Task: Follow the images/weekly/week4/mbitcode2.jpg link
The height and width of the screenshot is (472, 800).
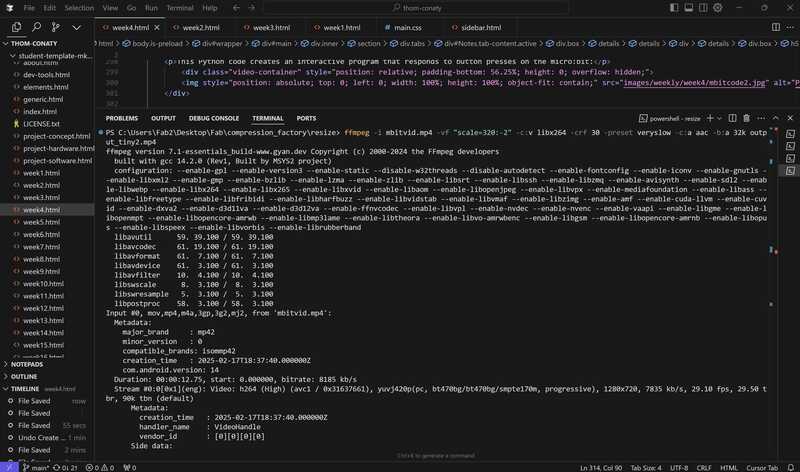Action: pos(694,83)
